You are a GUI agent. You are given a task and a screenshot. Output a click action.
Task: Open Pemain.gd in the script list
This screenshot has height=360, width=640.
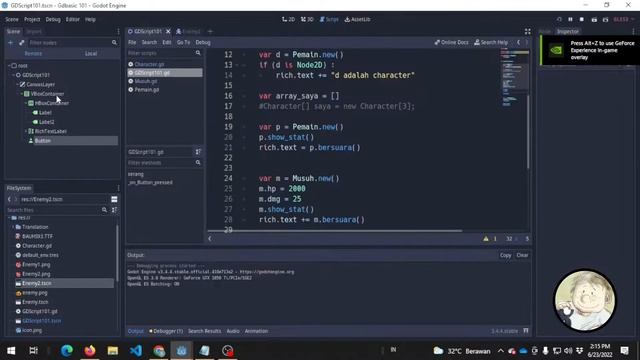point(147,90)
